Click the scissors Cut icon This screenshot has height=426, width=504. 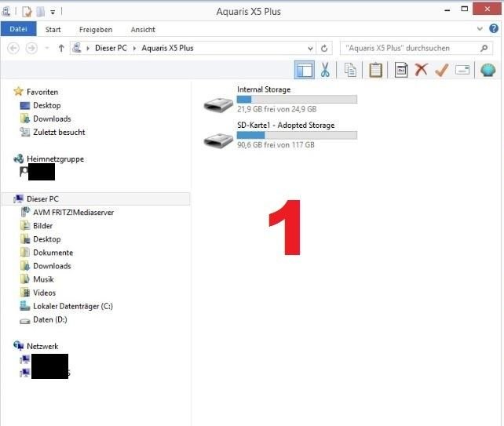[x=325, y=70]
